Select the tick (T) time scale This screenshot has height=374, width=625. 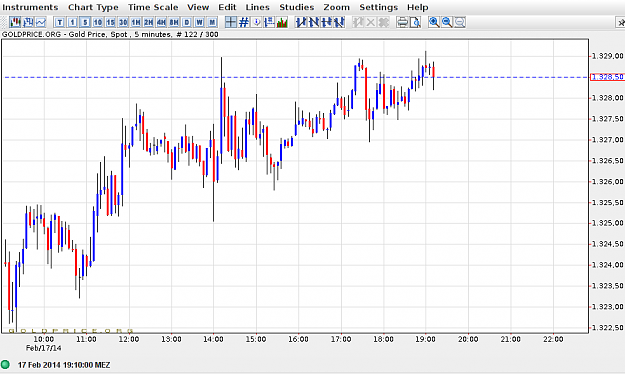[x=60, y=22]
